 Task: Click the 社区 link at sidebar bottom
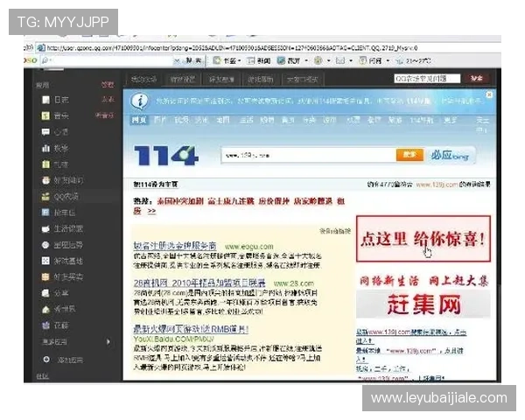pos(43,376)
